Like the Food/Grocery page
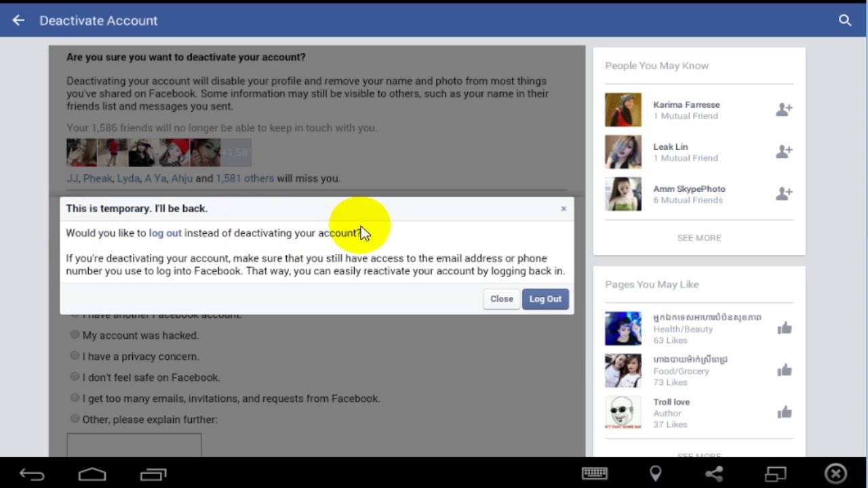The height and width of the screenshot is (488, 868). tap(785, 370)
